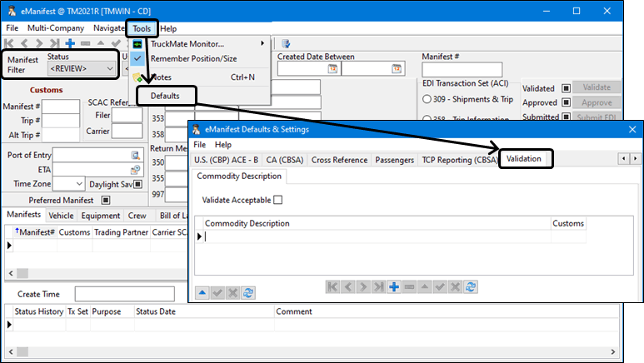Choose Defaults from the Tools menu

[x=165, y=96]
